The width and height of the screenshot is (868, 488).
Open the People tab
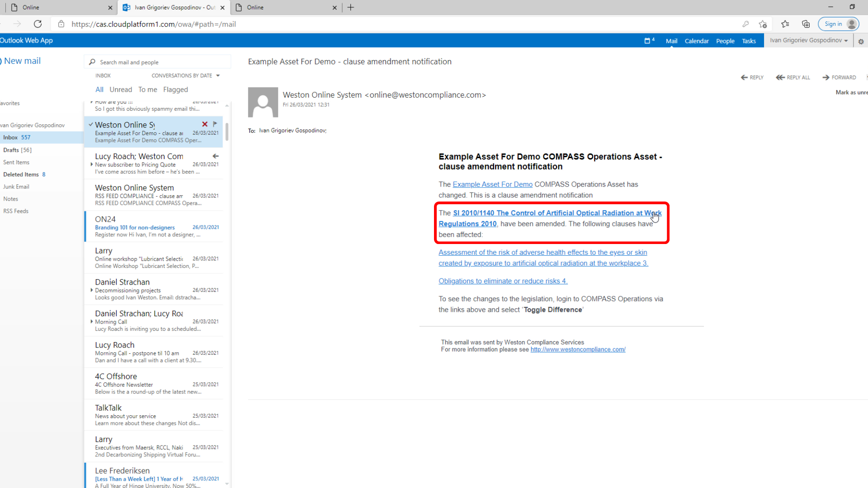coord(725,41)
